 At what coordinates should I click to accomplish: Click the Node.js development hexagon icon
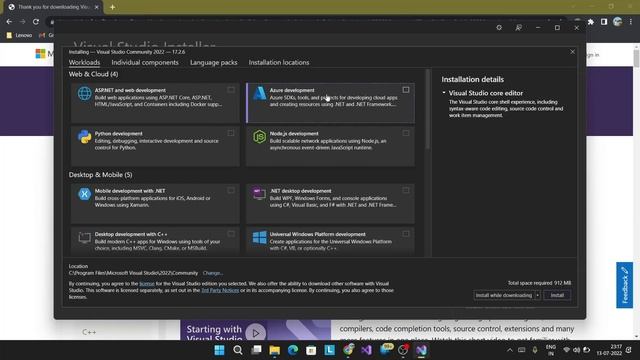point(259,137)
